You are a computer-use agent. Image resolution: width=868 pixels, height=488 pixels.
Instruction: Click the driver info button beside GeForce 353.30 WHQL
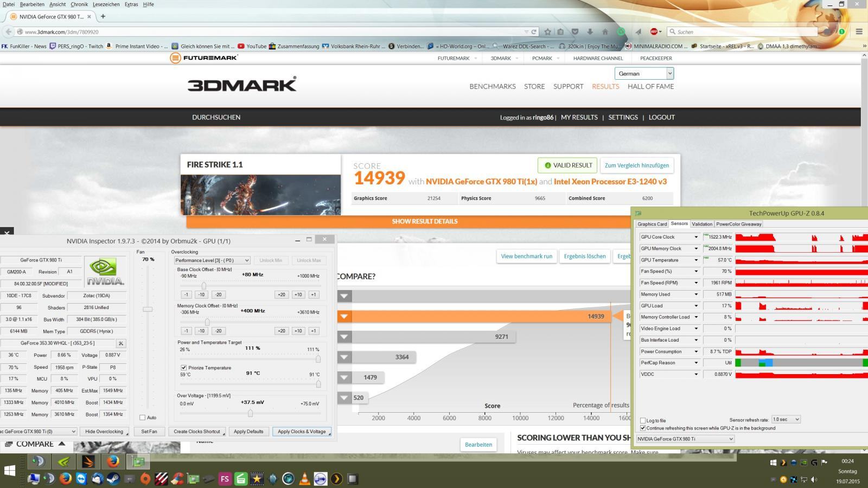pos(121,343)
